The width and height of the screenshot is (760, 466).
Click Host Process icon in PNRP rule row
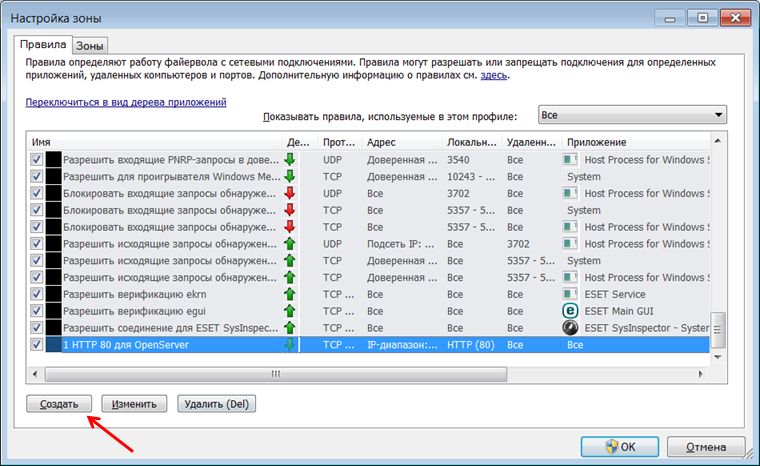[571, 159]
